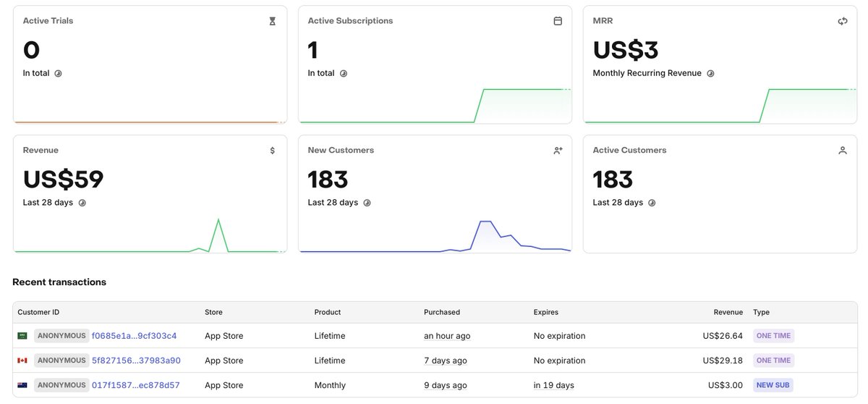The height and width of the screenshot is (404, 868).
Task: Click the New Customers card title
Action: pyautogui.click(x=341, y=151)
